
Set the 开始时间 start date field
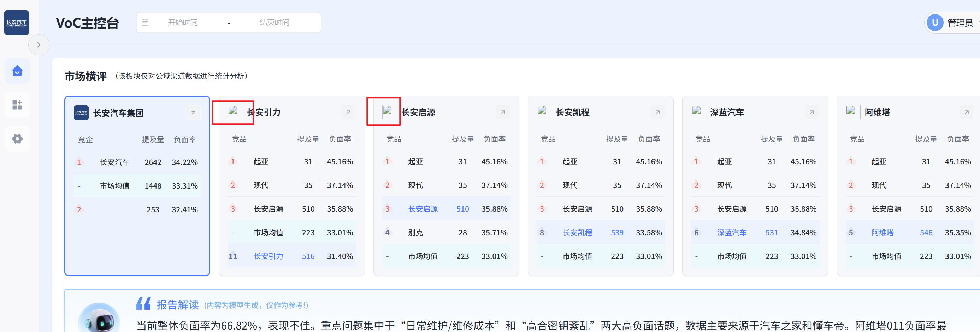click(x=183, y=23)
